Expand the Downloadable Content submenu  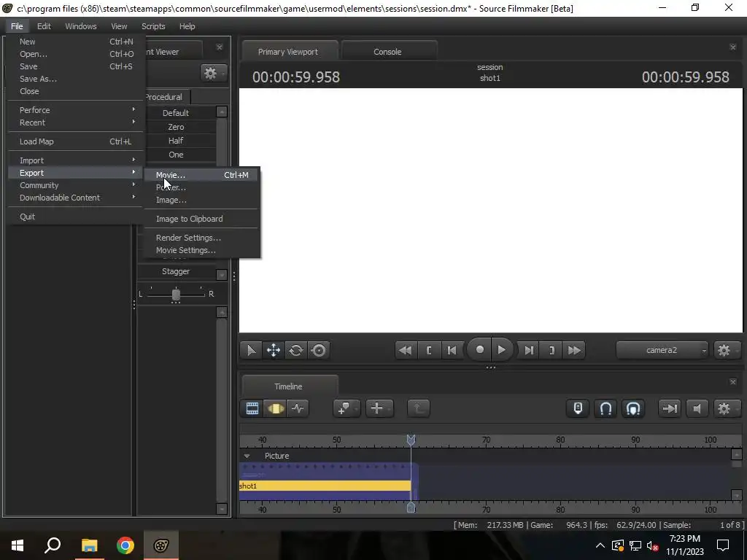point(76,198)
